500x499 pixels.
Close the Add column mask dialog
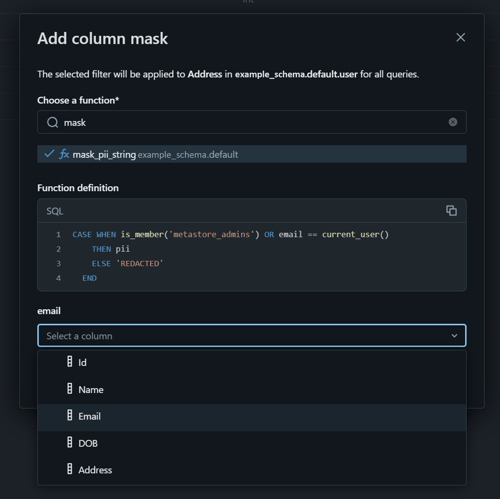tap(460, 37)
